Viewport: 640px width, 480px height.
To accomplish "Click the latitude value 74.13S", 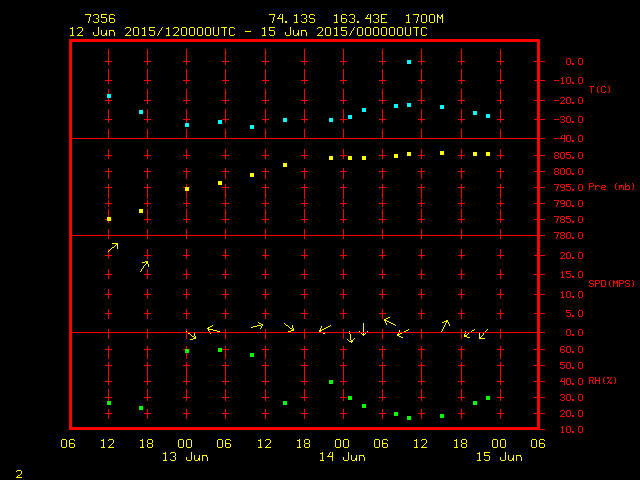I will pyautogui.click(x=290, y=19).
